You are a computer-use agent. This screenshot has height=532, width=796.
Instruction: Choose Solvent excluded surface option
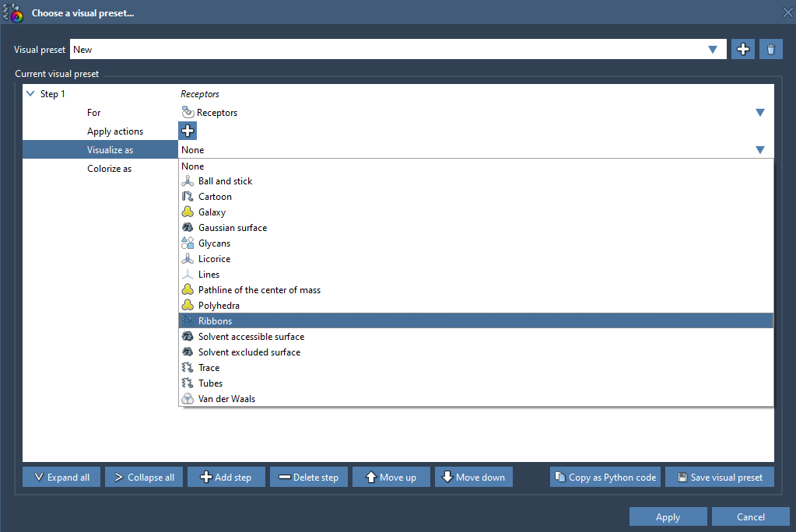[249, 352]
